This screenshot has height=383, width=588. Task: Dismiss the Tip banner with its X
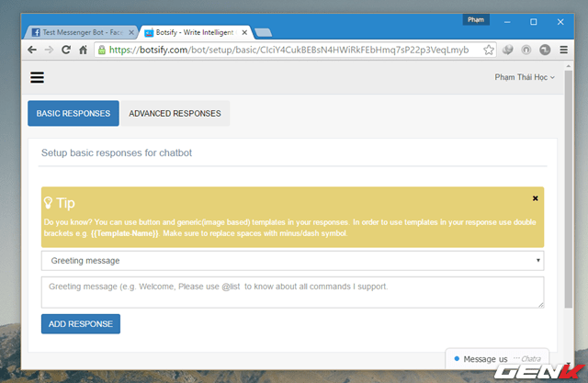(536, 198)
